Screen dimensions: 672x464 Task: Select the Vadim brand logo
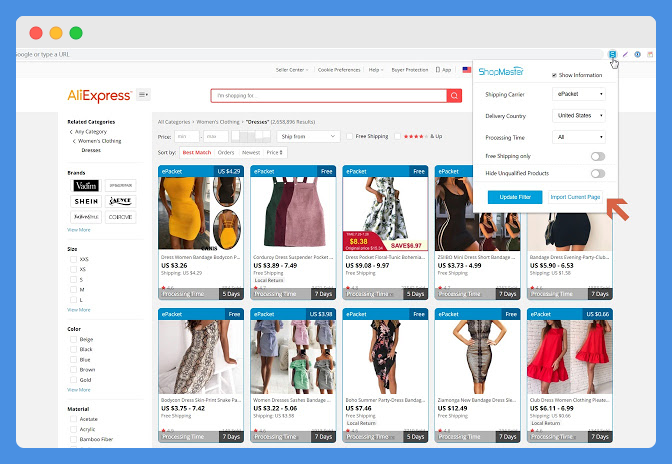pyautogui.click(x=86, y=186)
